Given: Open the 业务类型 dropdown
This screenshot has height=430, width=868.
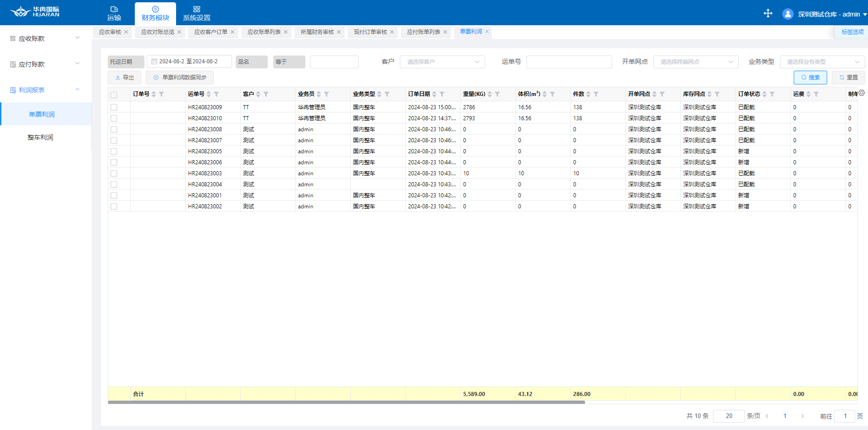Looking at the screenshot, I should [x=822, y=62].
